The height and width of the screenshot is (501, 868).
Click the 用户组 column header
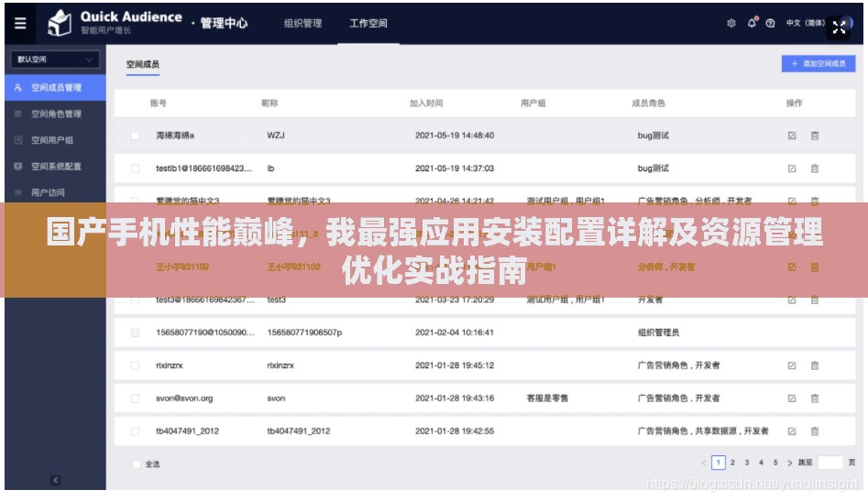click(x=533, y=103)
